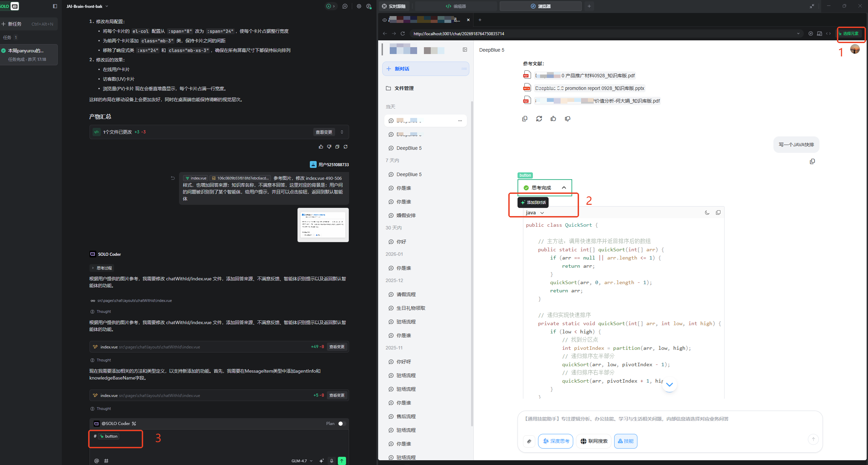The image size is (868, 465).
Task: Click the regenerate answer icon
Action: (x=539, y=119)
